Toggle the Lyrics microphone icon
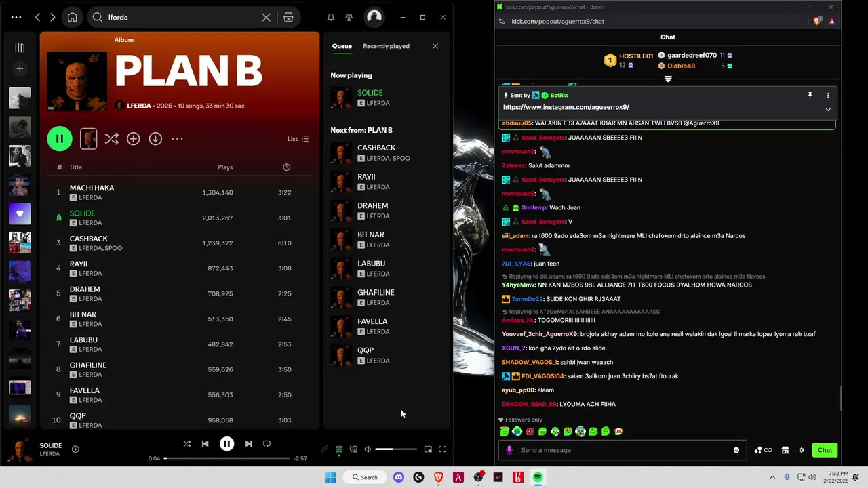Image resolution: width=868 pixels, height=488 pixels. [x=324, y=449]
